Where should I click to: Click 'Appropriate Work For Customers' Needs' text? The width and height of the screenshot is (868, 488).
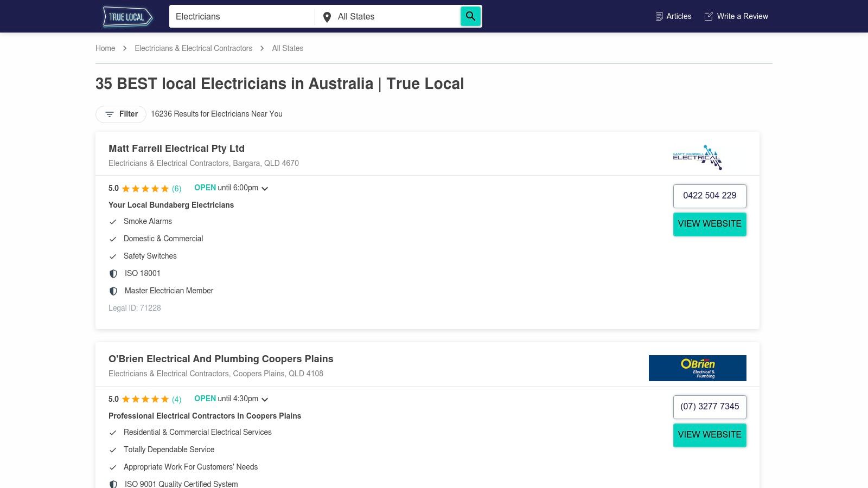(x=190, y=467)
